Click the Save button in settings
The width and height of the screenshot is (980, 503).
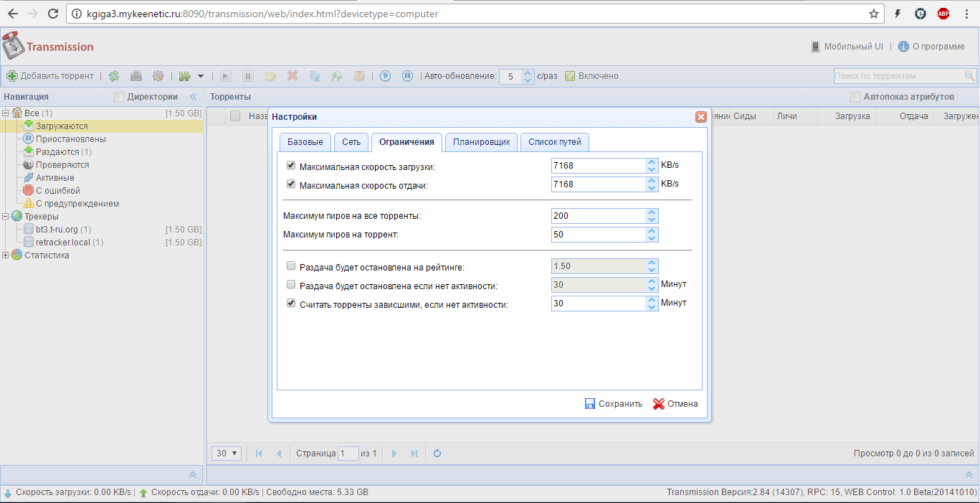614,404
